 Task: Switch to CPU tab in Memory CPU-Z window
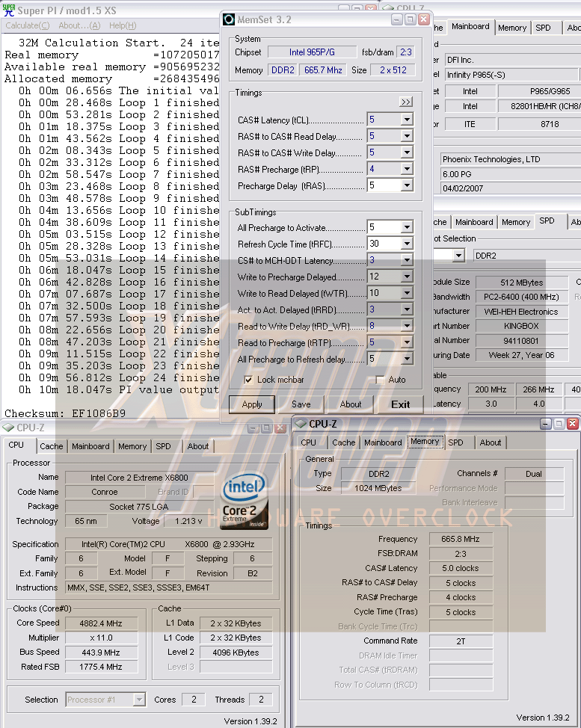click(x=308, y=443)
